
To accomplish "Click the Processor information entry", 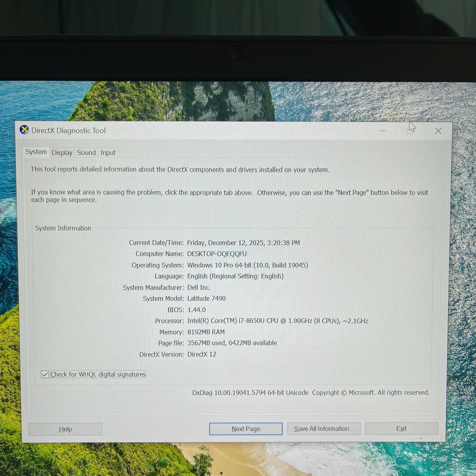I will click(278, 321).
